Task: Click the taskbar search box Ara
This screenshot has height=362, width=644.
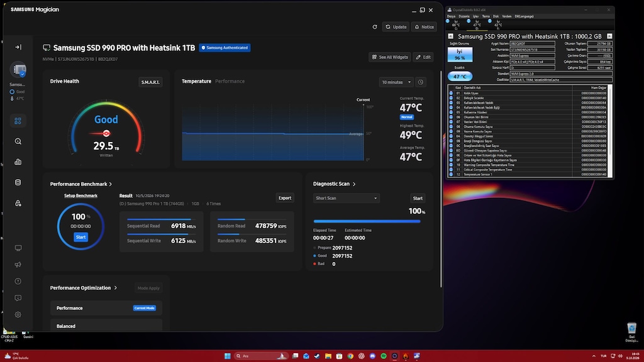Action: point(260,356)
